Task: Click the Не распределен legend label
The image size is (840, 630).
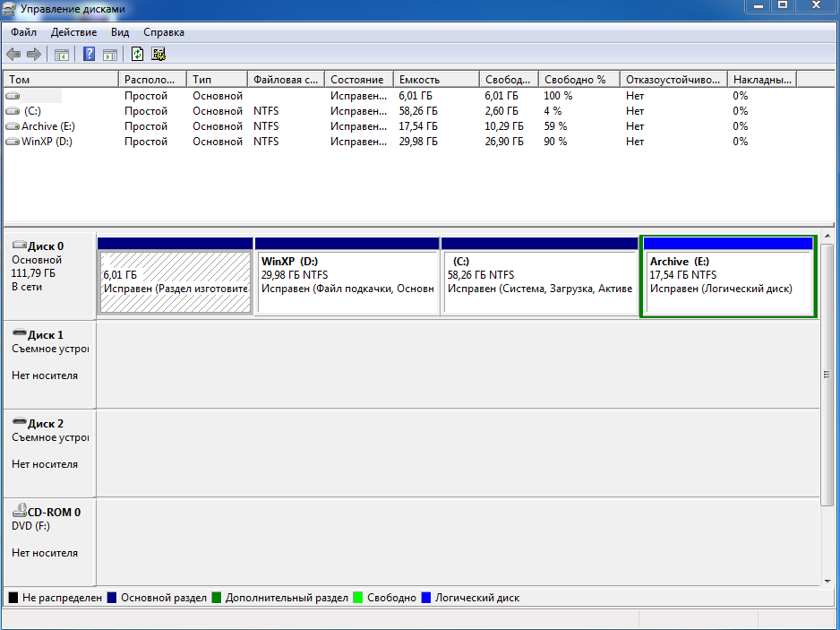Action: [62, 598]
